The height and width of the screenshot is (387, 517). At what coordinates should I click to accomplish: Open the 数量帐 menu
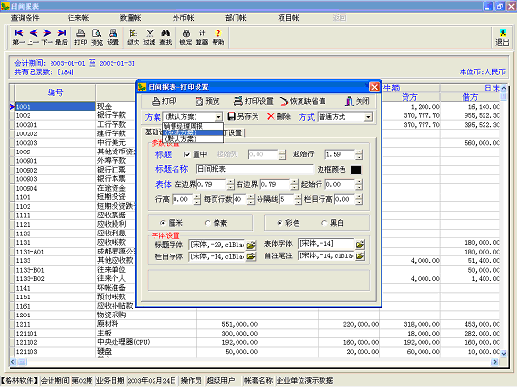click(131, 18)
